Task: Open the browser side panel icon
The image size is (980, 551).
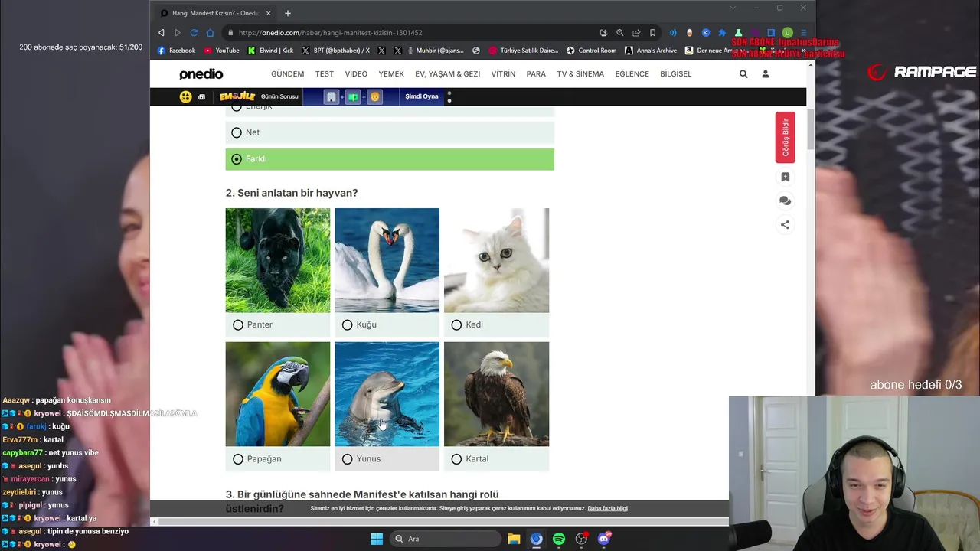Action: 771,33
